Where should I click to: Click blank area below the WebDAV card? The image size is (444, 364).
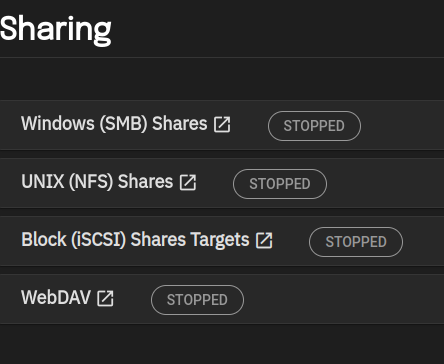point(222,344)
